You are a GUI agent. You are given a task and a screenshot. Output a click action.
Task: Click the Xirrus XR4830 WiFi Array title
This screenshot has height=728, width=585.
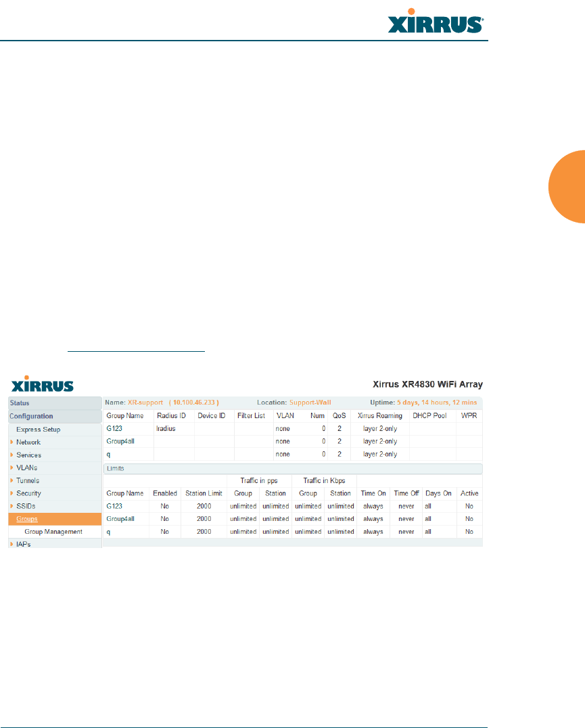pos(427,384)
